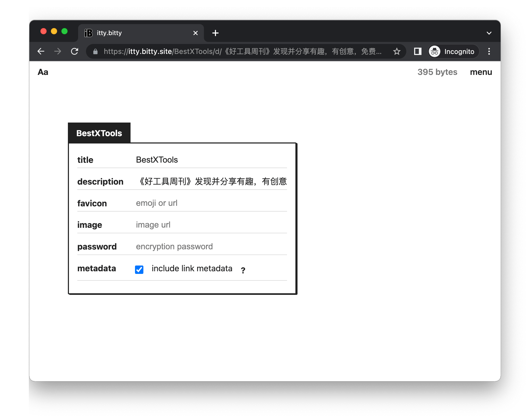Open the Aa font settings
Screen dimensions: 530x420
point(43,72)
